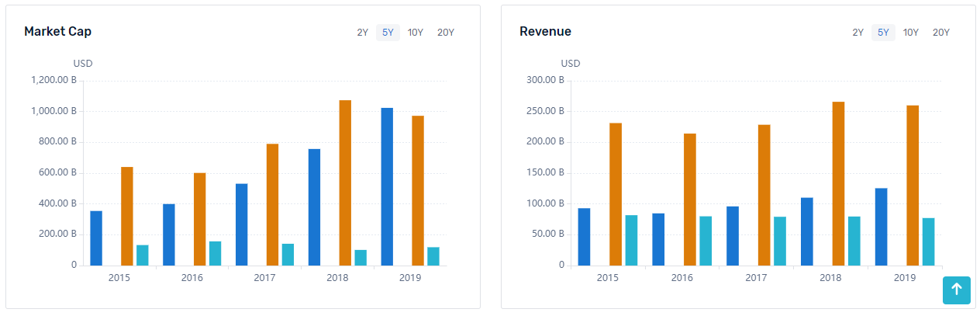
Task: Click the orange 2015 Market Cap bar
Action: coord(126,217)
